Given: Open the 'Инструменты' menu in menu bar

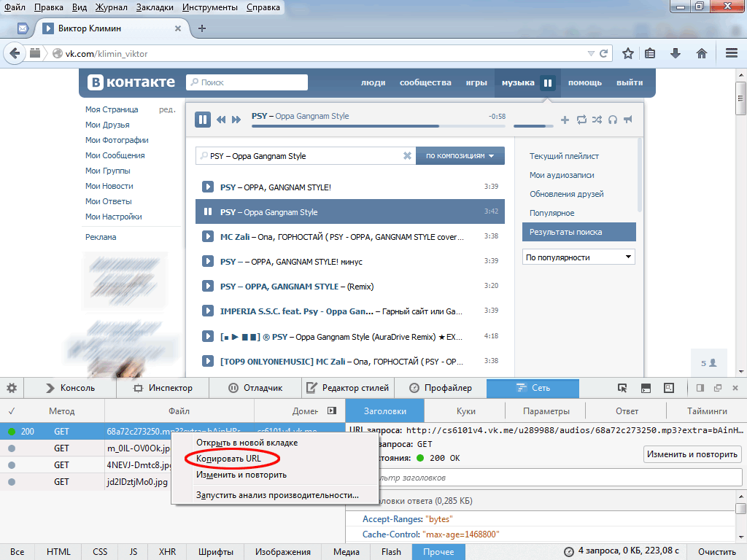Looking at the screenshot, I should tap(210, 7).
